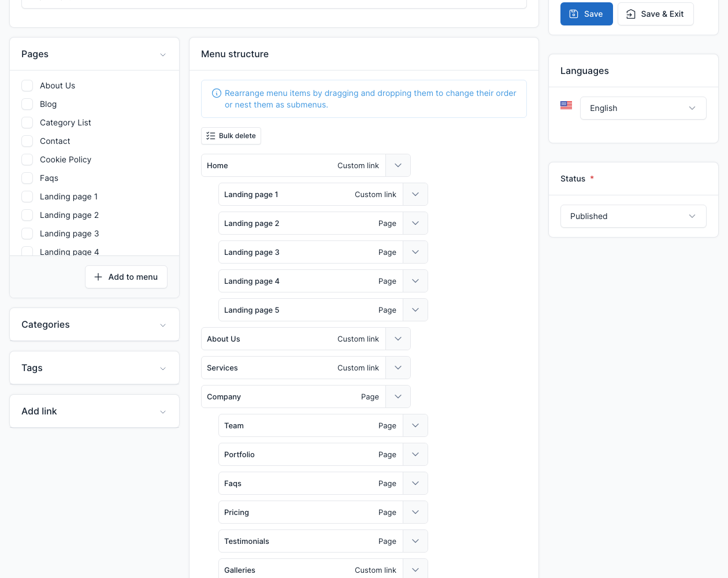Click the Save button

(586, 14)
